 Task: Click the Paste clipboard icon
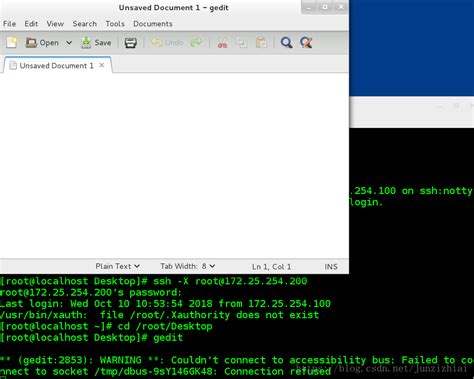[261, 43]
